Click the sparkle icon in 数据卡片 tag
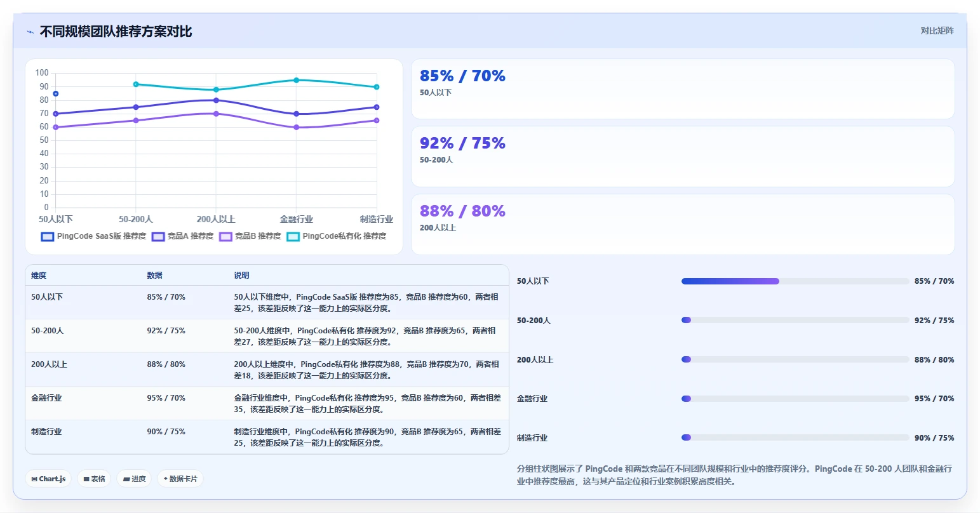This screenshot has height=513, width=980. pos(166,479)
